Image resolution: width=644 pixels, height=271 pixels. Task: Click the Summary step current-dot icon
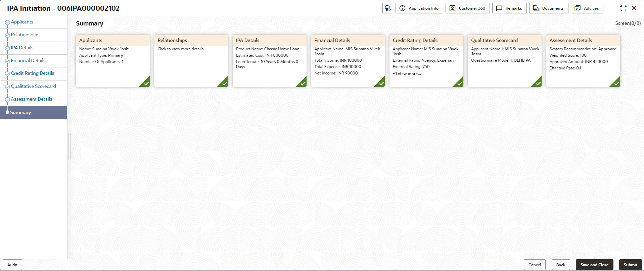tap(7, 112)
